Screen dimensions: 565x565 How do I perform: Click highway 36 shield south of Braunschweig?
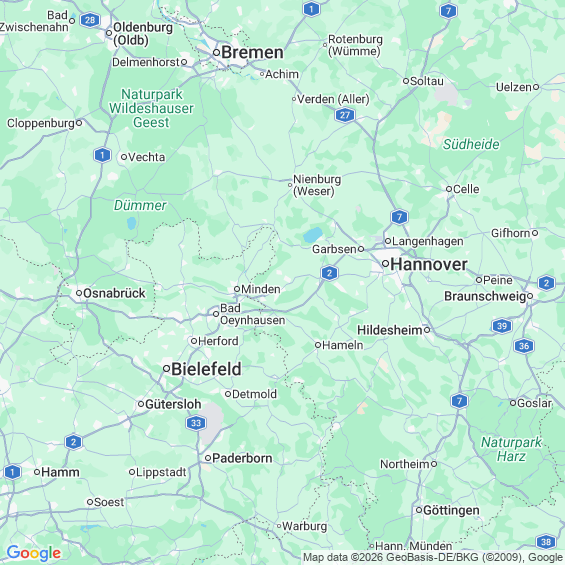tap(524, 346)
